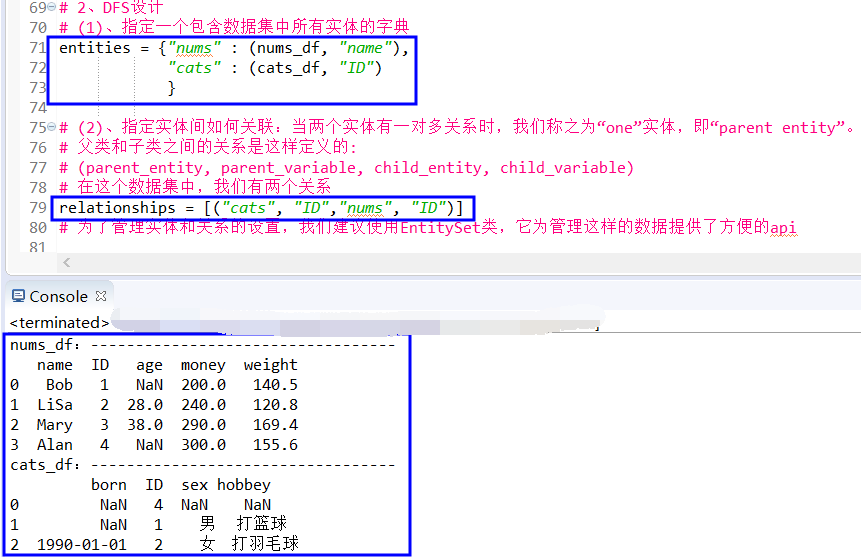Click the Alan row in nums_df output
861x557 pixels.
tap(154, 444)
